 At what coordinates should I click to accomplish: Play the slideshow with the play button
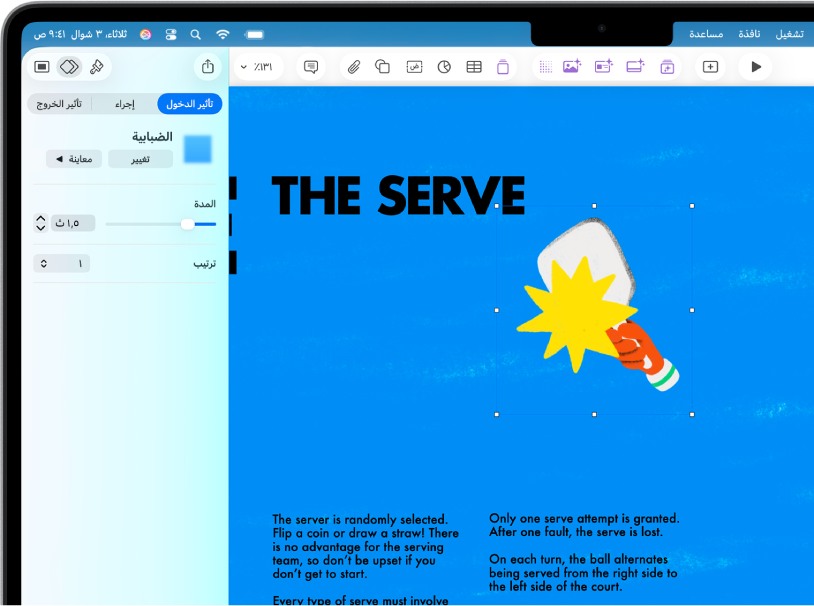click(x=756, y=66)
